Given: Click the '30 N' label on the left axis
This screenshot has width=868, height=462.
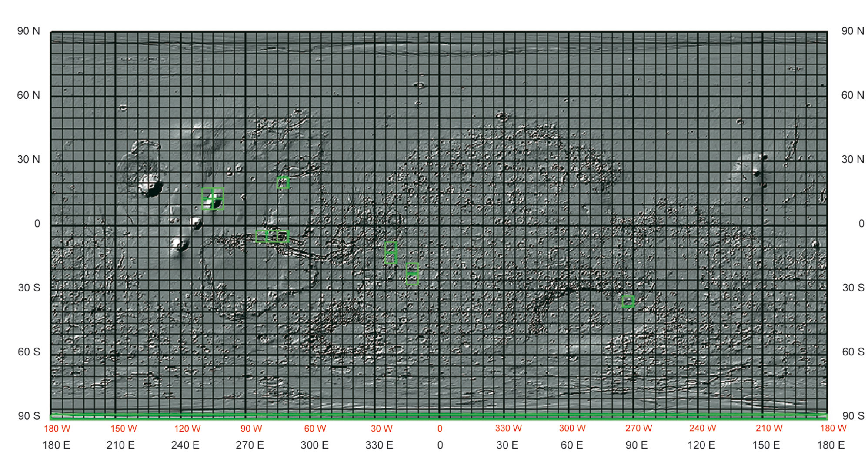Looking at the screenshot, I should (x=28, y=160).
